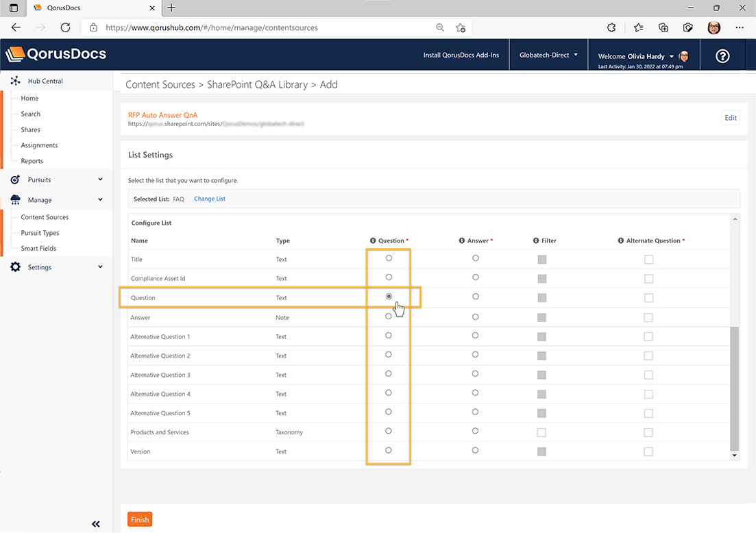Click the Question column info icon
Image resolution: width=756 pixels, height=533 pixels.
pyautogui.click(x=373, y=240)
